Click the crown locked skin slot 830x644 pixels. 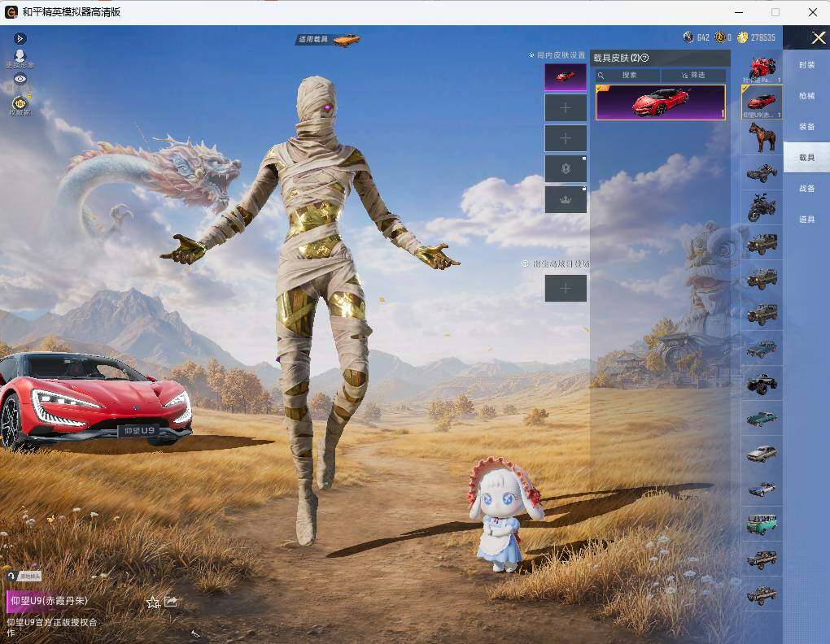click(x=566, y=199)
